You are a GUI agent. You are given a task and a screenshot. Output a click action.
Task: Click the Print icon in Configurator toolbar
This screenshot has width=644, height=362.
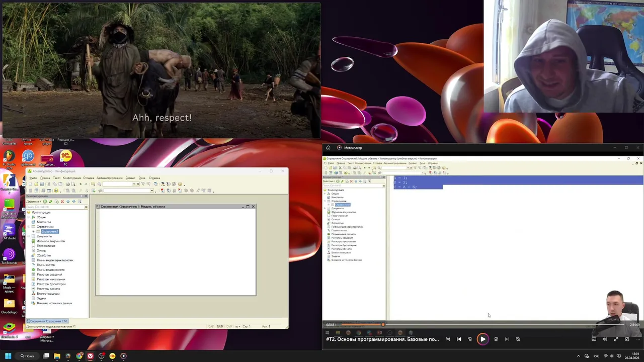tap(67, 184)
